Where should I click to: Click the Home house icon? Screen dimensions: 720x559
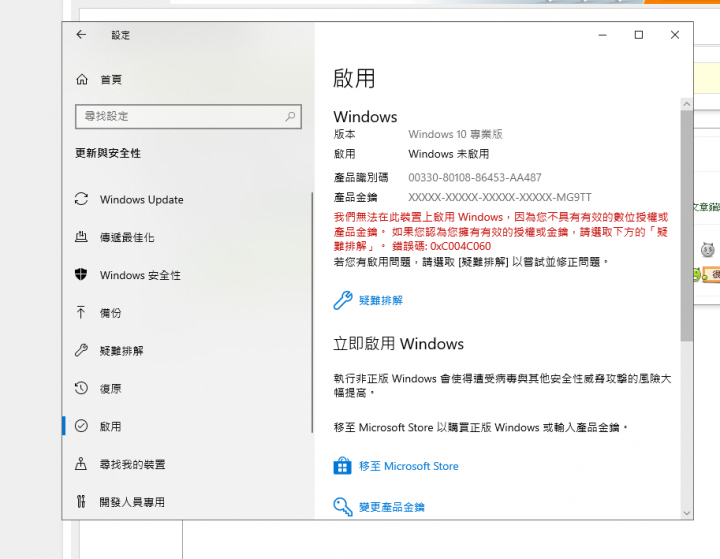82,79
